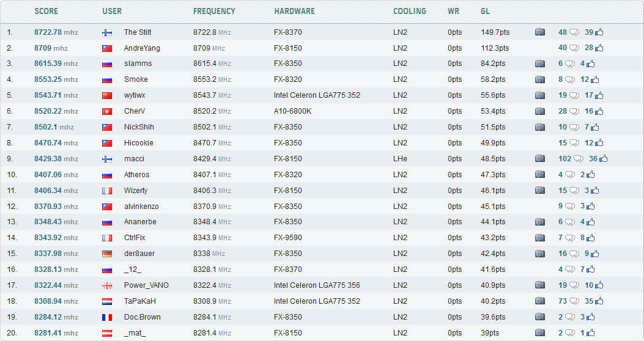The width and height of the screenshot is (644, 341).
Task: Sort table by SCORE column header
Action: pyautogui.click(x=46, y=11)
